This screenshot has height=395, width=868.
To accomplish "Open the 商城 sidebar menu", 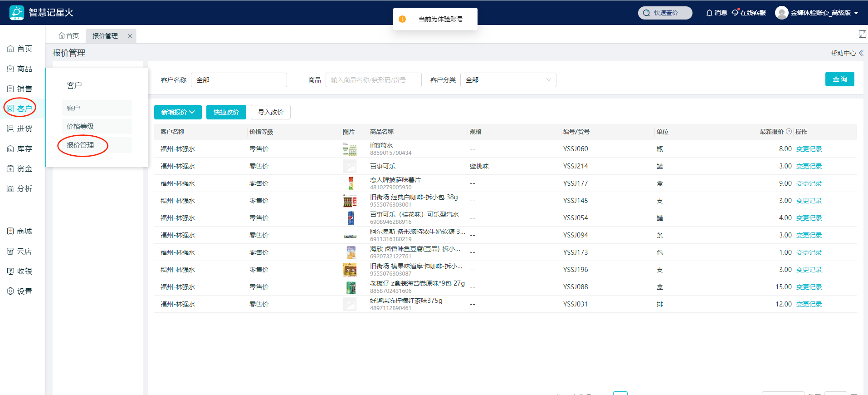I will tap(20, 231).
